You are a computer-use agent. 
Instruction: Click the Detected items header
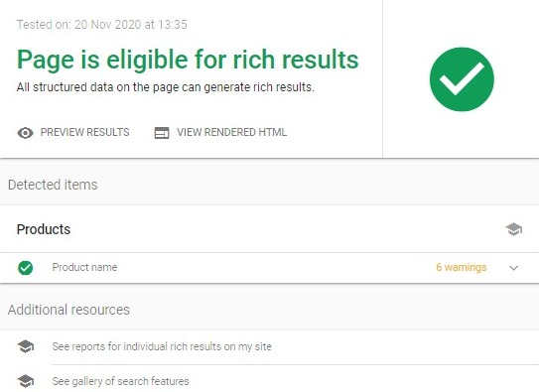point(53,185)
